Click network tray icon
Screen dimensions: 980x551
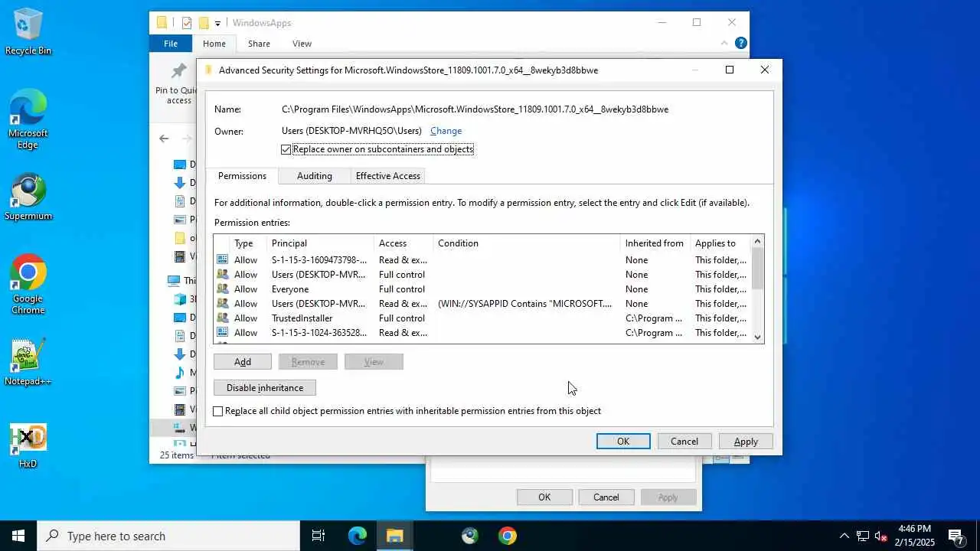(x=863, y=536)
